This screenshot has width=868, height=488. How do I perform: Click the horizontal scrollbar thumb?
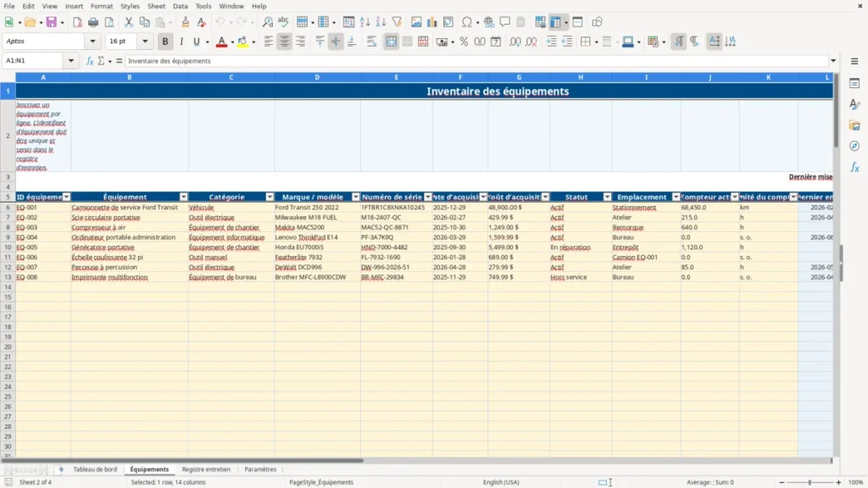coord(183,460)
